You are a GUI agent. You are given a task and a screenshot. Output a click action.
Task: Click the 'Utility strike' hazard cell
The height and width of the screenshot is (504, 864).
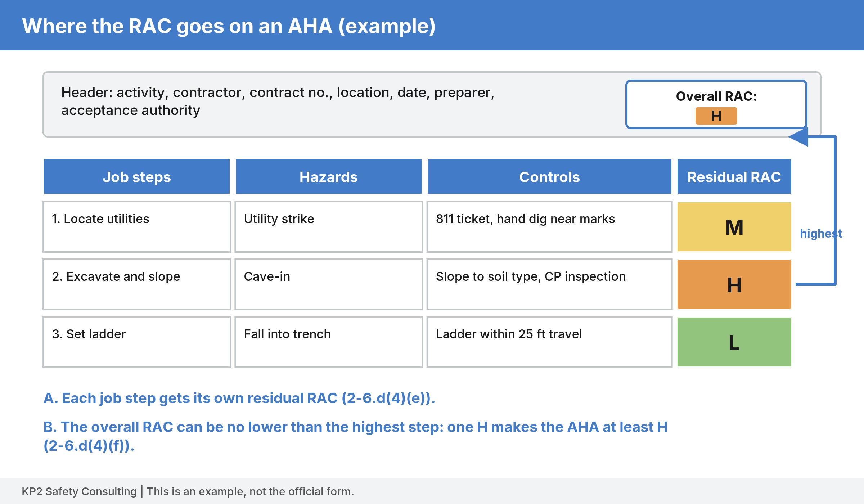[329, 227]
